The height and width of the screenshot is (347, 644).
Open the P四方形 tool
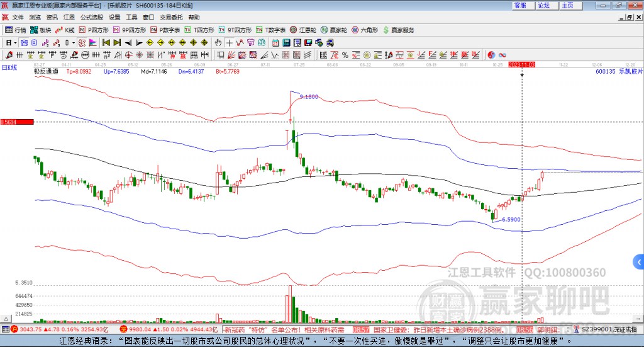94,30
